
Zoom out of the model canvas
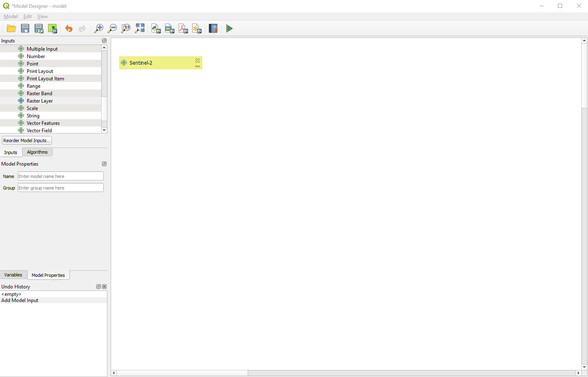(112, 28)
